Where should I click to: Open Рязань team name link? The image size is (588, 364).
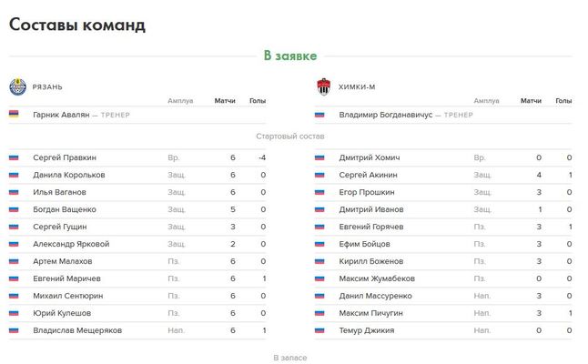47,87
